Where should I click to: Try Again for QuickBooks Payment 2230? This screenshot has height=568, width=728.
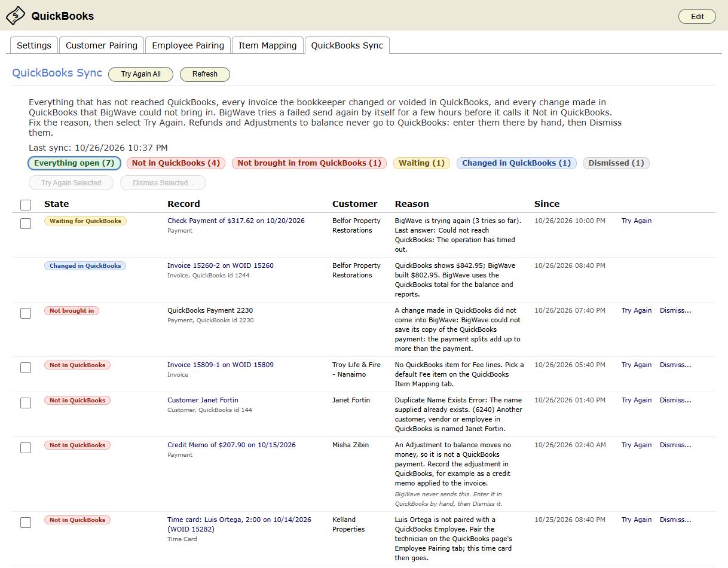[x=637, y=310]
